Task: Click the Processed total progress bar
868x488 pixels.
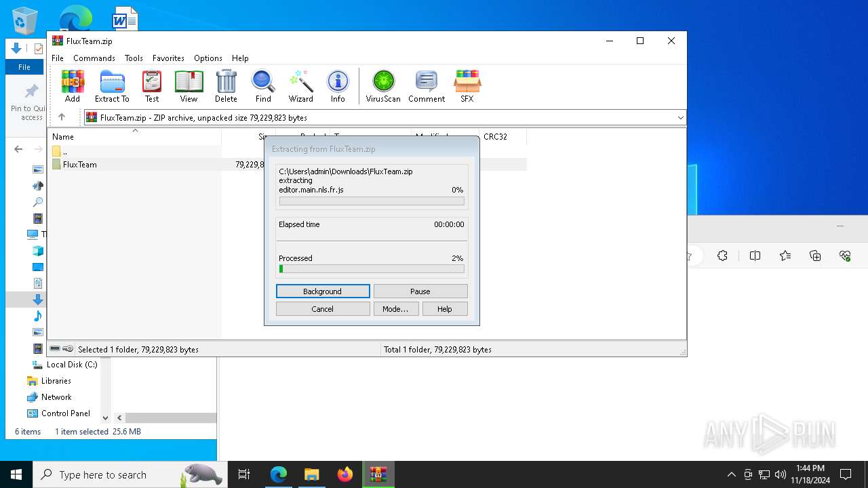Action: click(372, 269)
